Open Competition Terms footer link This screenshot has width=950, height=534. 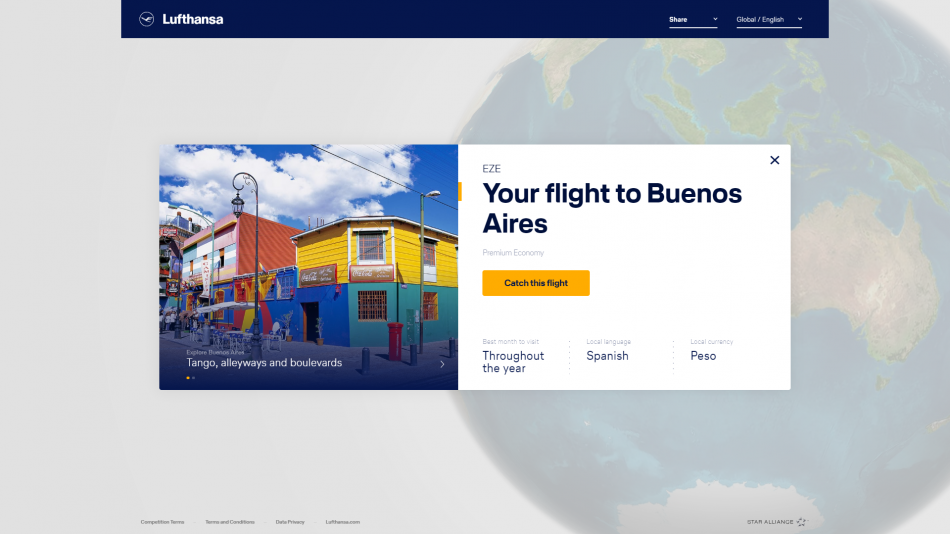pos(162,522)
